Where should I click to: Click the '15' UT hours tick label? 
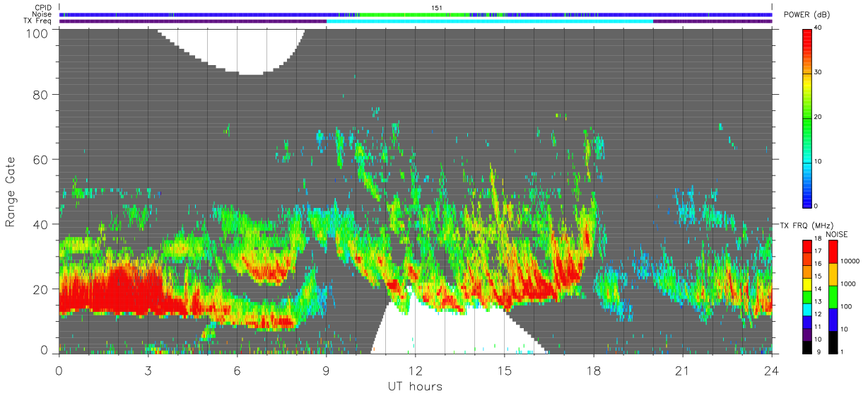[x=504, y=371]
